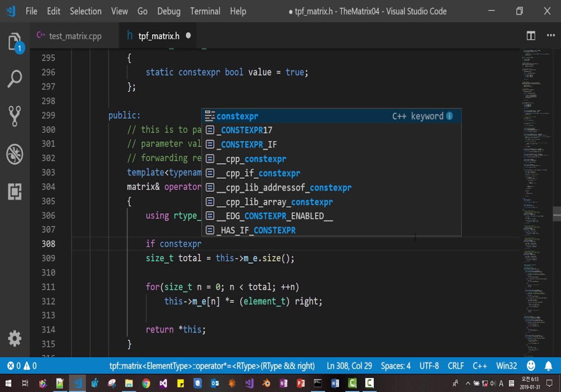Select the constexpr keyword suggestion

331,116
